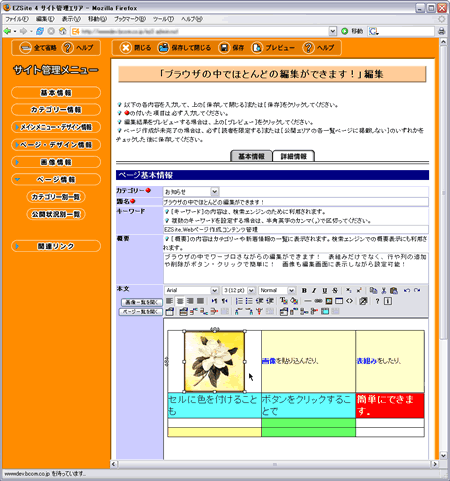This screenshot has height=481, width=450.
Task: Click the 保存 button in the top bar
Action: pyautogui.click(x=232, y=48)
